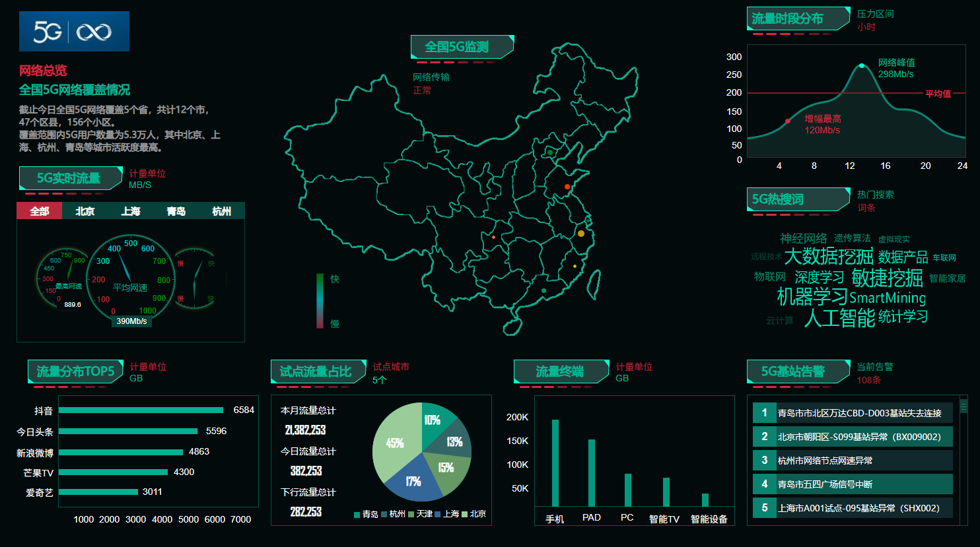The image size is (980, 547).
Task: Select the 全部 traffic tab
Action: point(40,211)
